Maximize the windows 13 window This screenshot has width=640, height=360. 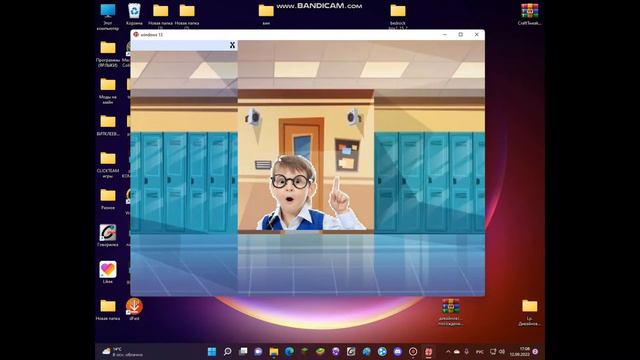pyautogui.click(x=460, y=35)
